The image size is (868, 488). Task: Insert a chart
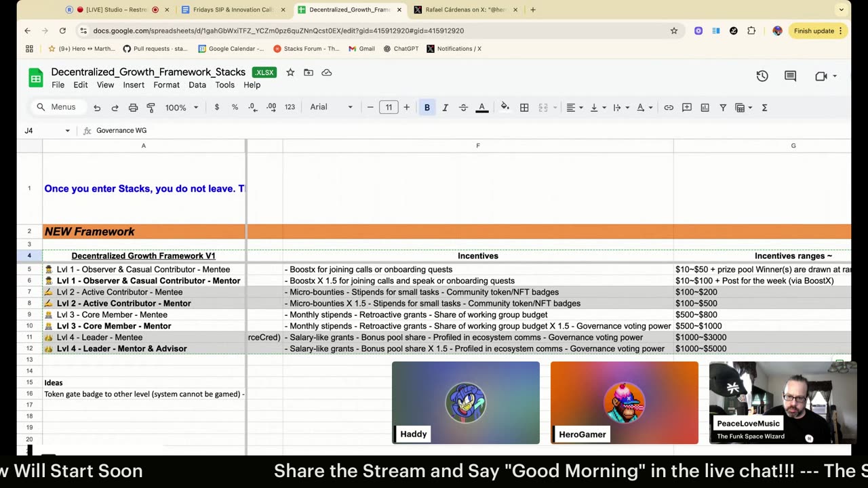[x=705, y=107]
